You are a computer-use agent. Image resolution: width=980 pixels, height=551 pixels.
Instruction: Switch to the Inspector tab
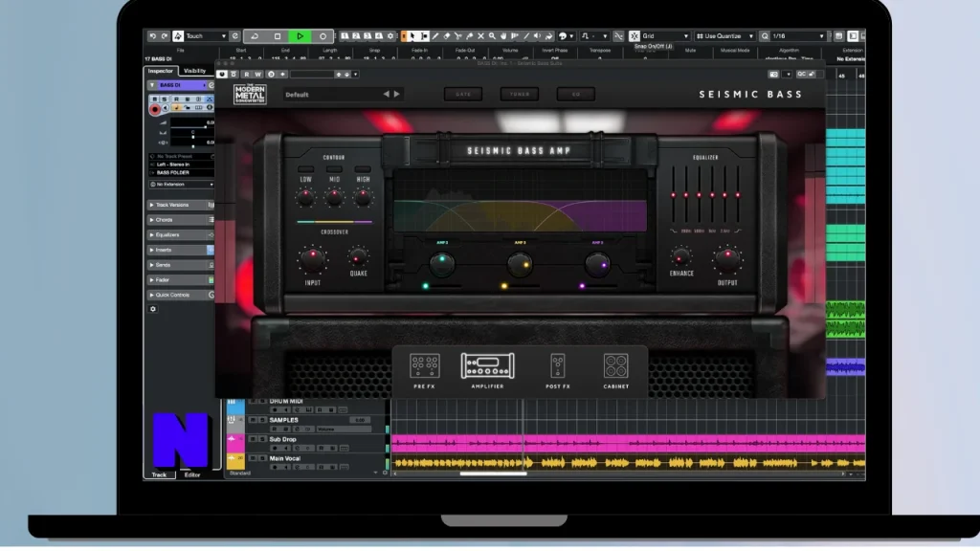click(x=161, y=71)
